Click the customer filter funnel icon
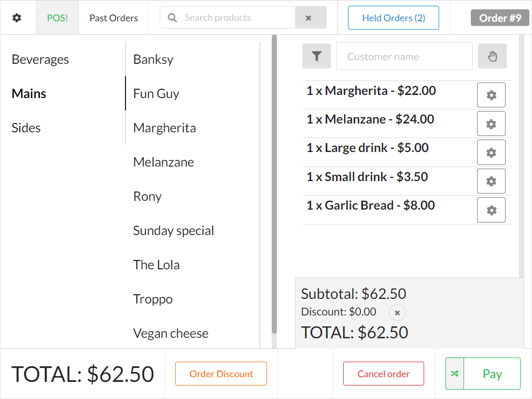The width and height of the screenshot is (532, 399). pyautogui.click(x=316, y=56)
